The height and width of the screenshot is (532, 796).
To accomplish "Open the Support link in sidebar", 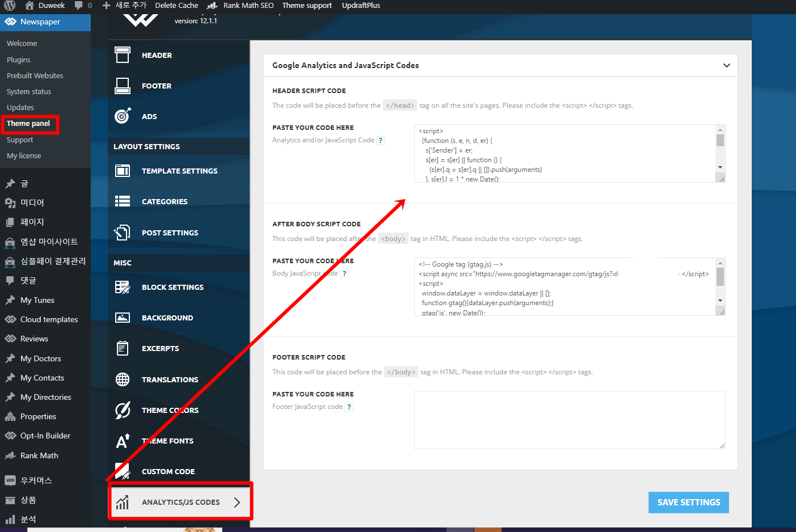I will [20, 140].
